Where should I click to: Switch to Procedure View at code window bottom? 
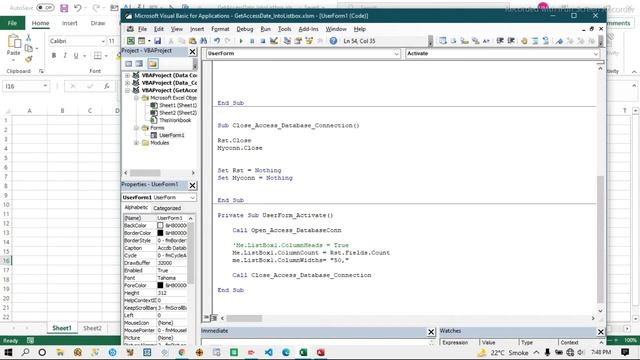pyautogui.click(x=207, y=318)
